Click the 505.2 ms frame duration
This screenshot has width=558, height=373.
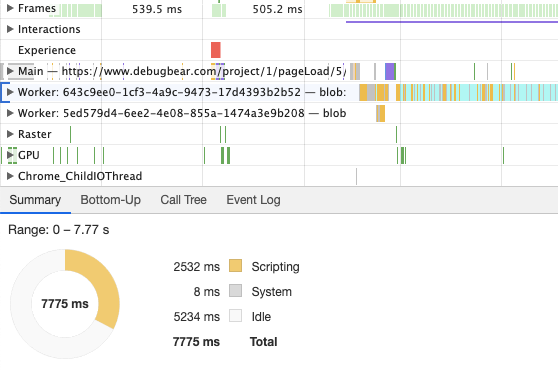point(278,9)
